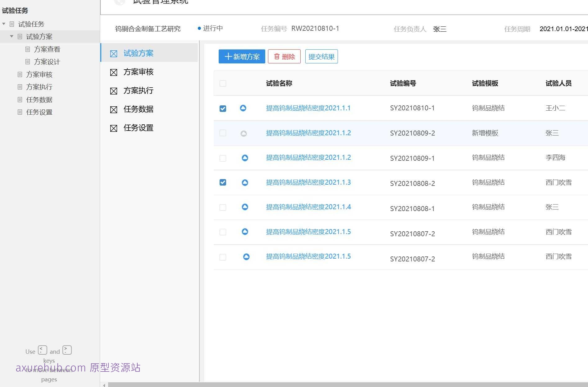Click placeholder icon beside 任务数据 menu
Image resolution: width=588 pixels, height=387 pixels.
click(x=114, y=110)
